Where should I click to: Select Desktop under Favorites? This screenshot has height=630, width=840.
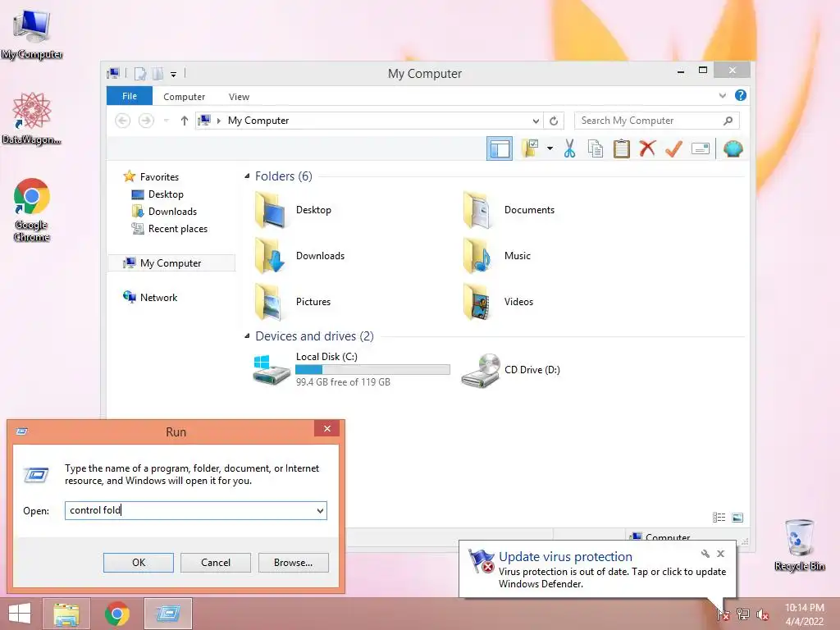[166, 194]
